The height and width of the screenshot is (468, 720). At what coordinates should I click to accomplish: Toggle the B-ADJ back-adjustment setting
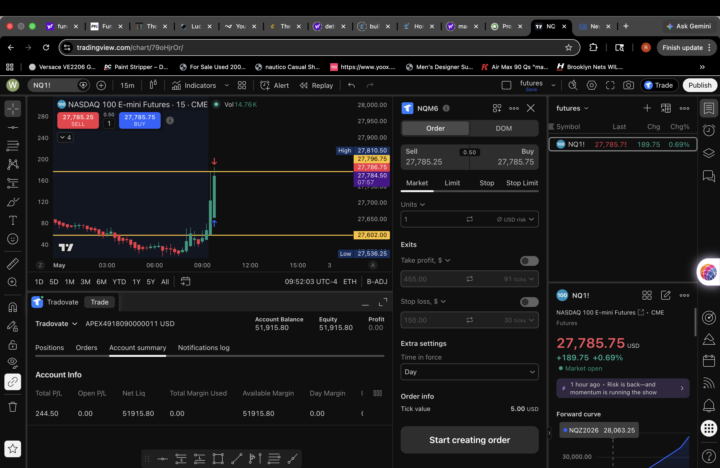point(377,282)
